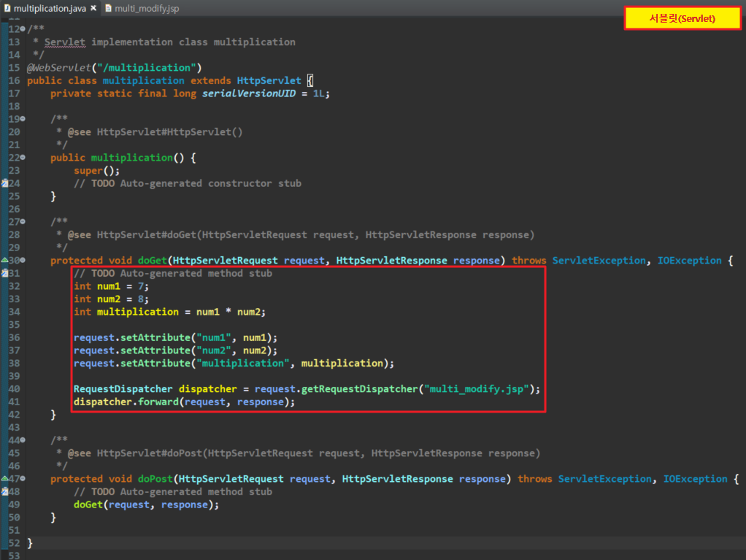746x560 pixels.
Task: Close the multiplication.java editor tab
Action: (93, 8)
